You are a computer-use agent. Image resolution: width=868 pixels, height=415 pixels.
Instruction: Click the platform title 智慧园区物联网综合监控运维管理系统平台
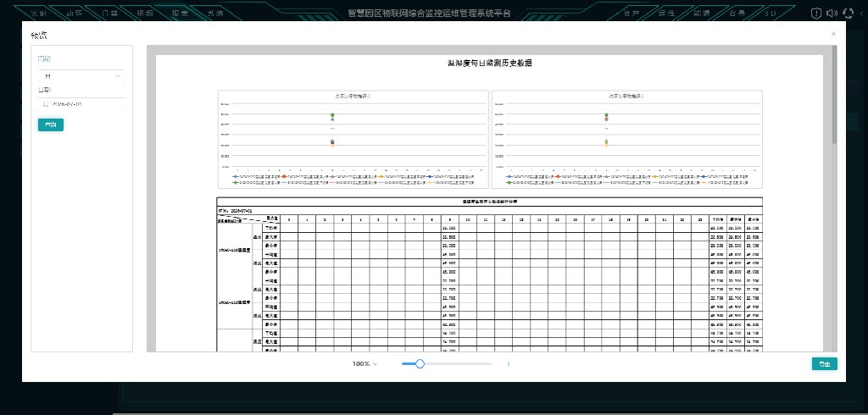[430, 13]
